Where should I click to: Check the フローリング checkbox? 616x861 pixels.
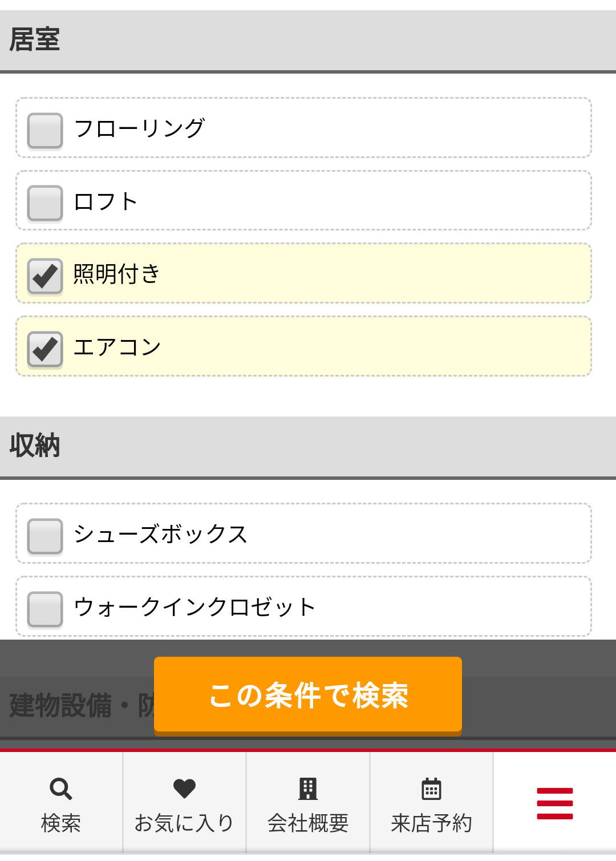pos(45,130)
